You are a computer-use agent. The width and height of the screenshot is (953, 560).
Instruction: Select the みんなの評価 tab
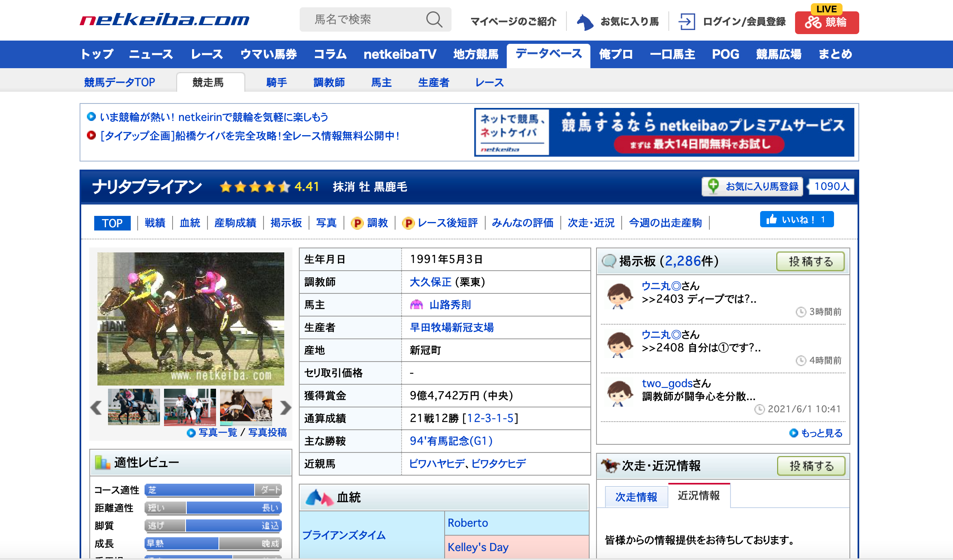click(523, 223)
